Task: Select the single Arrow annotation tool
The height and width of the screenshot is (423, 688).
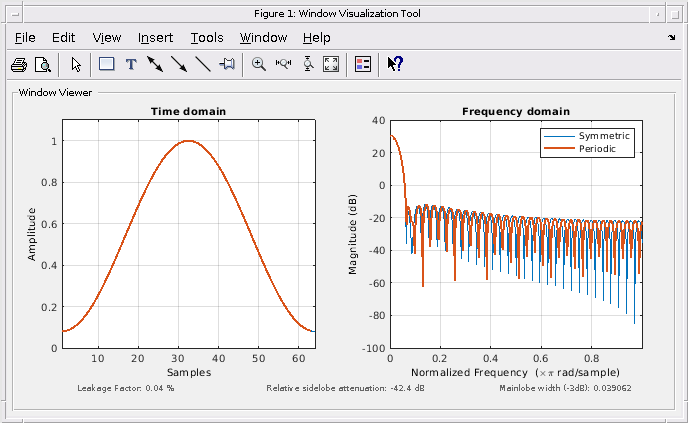Action: (179, 65)
